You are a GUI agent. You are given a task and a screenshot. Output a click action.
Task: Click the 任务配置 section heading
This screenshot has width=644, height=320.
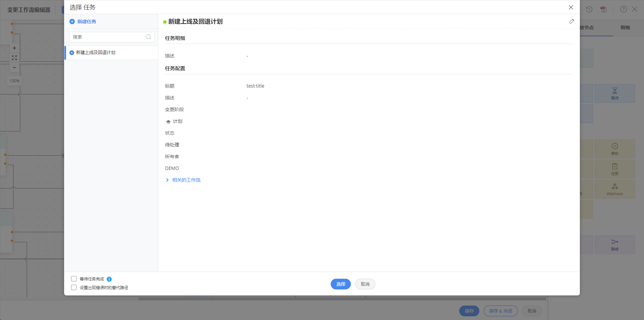(175, 68)
